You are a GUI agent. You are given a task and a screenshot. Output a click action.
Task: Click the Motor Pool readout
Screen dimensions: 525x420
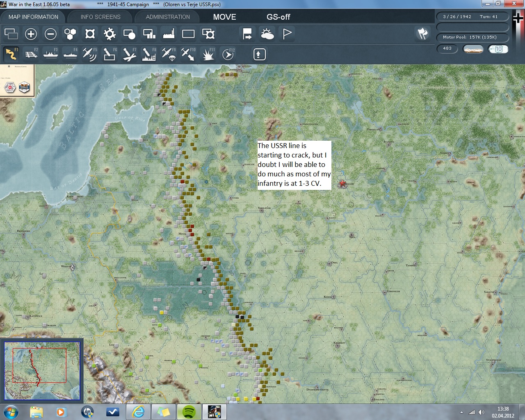pos(472,37)
